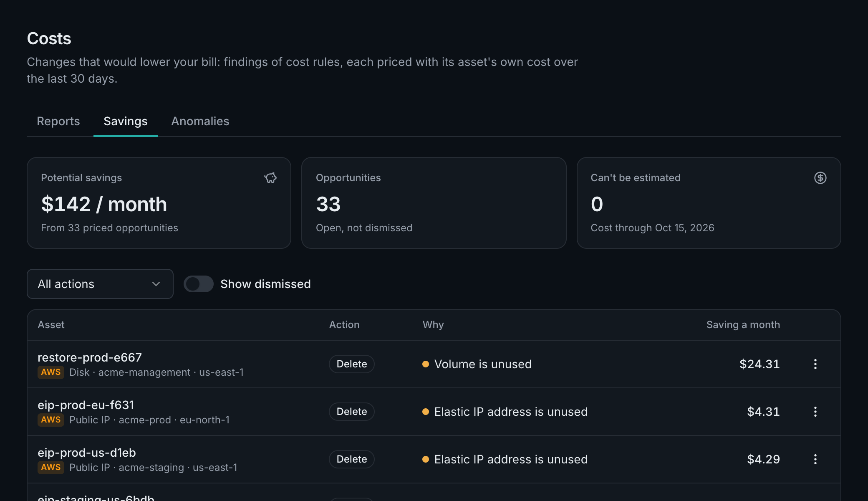The height and width of the screenshot is (501, 868).
Task: Click 'Volume is unused' reason
Action: (483, 364)
